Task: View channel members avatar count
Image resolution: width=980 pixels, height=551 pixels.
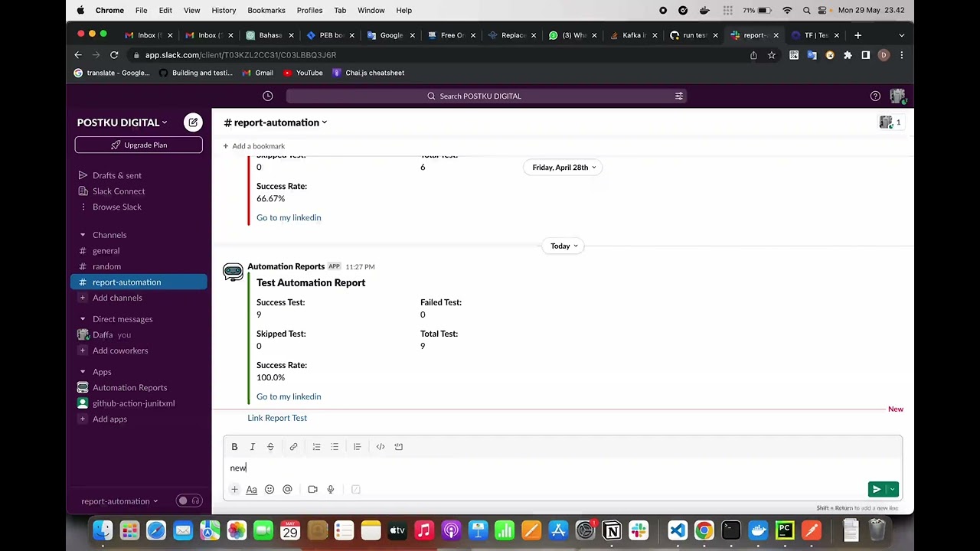Action: pos(890,122)
